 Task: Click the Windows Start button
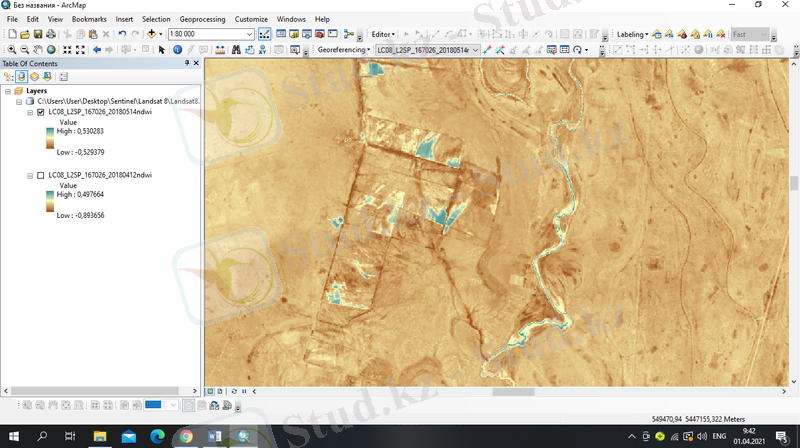click(x=14, y=437)
